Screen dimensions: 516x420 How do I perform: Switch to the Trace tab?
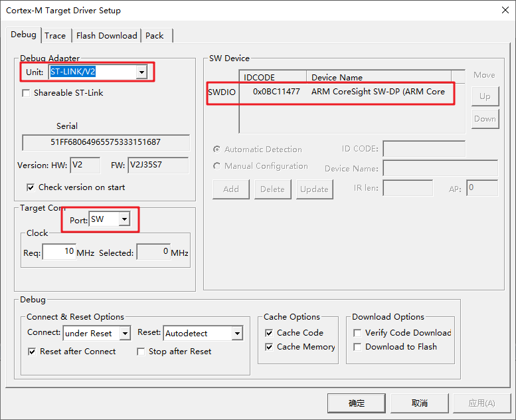point(55,36)
